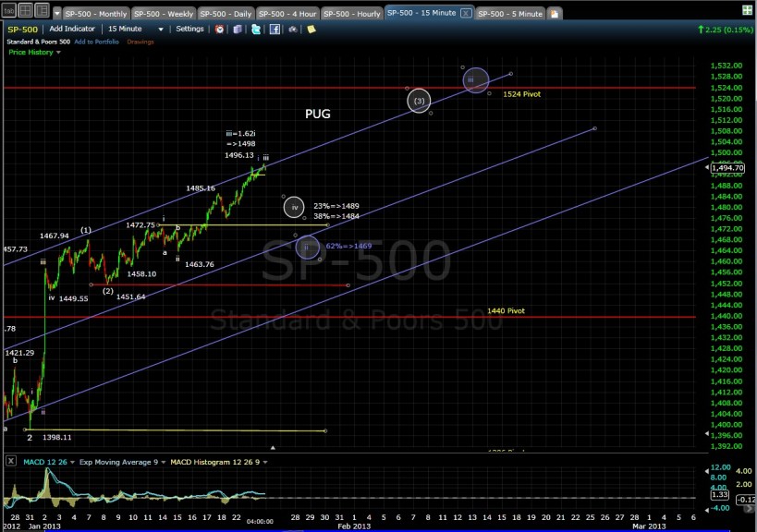The width and height of the screenshot is (757, 532).
Task: Close the SP-500 - 15 Minute tab
Action: [466, 13]
